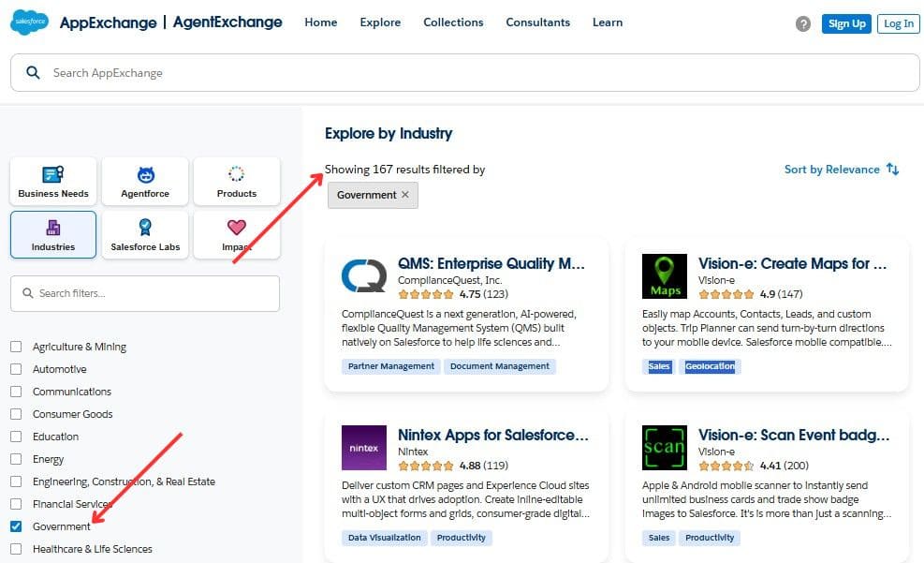Uncheck the Government filter checkbox
Screen dimensions: 924x563
[16, 526]
